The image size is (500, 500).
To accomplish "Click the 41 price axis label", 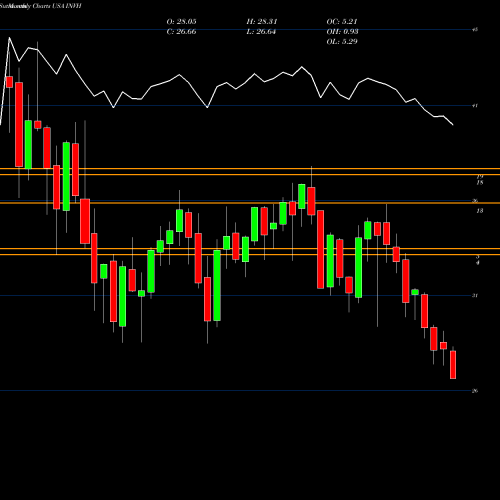I will point(475,106).
